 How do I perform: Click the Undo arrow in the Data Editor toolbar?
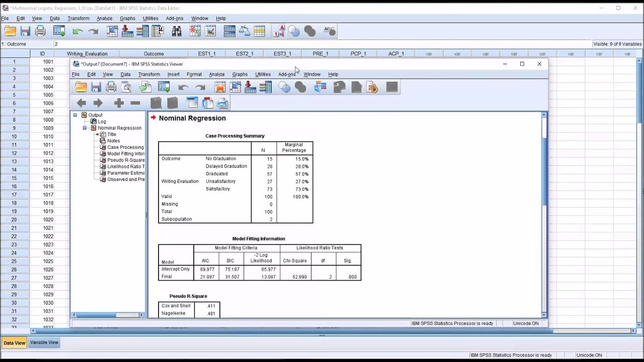77,31
